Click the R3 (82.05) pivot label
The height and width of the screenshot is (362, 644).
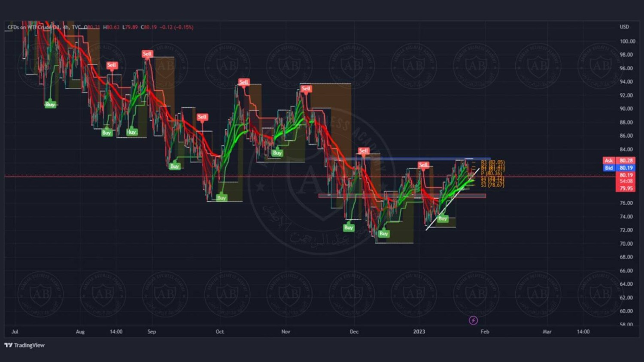point(493,162)
